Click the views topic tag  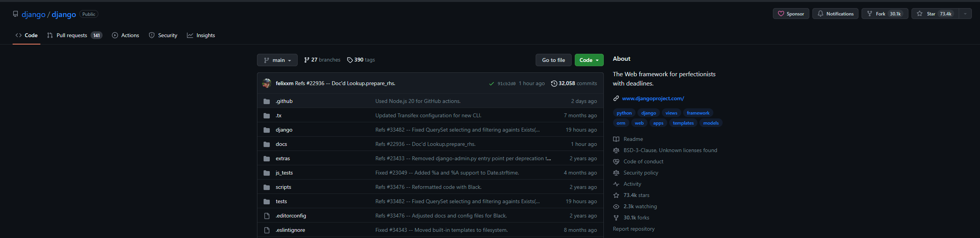[x=672, y=113]
